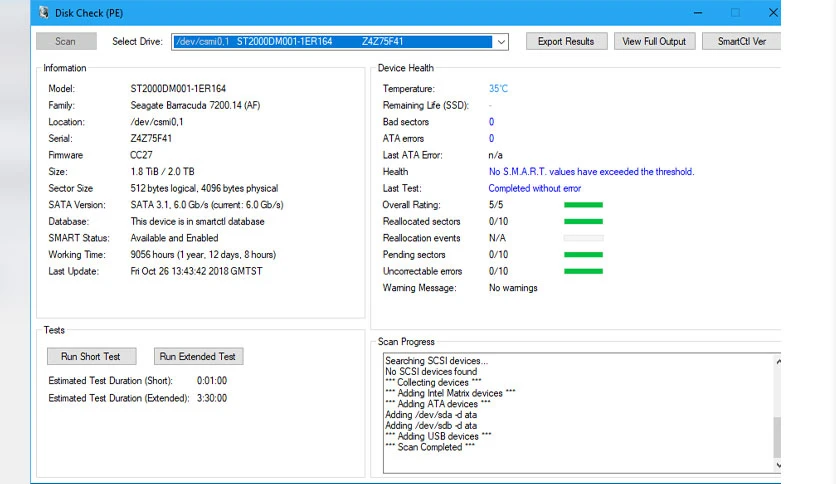The height and width of the screenshot is (484, 836).
Task: Click the 'Adding Intel Matrix devices' log line
Action: pyautogui.click(x=450, y=393)
